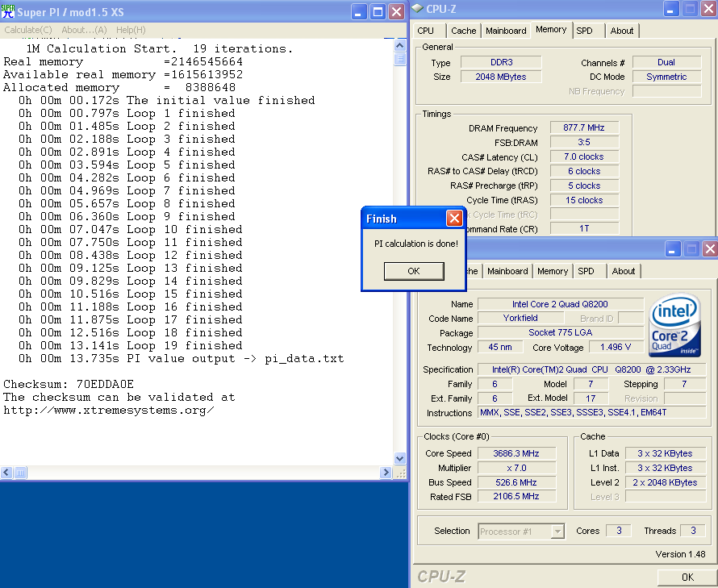Image resolution: width=718 pixels, height=588 pixels.
Task: Switch to Mainboard tab in upper CPU-Z window
Action: click(x=506, y=31)
